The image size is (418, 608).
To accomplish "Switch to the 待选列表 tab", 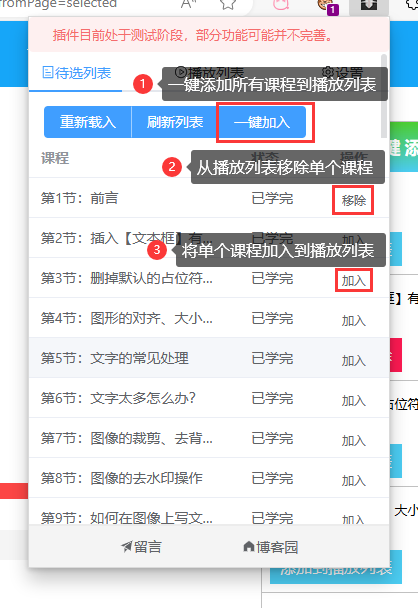I will point(76,73).
